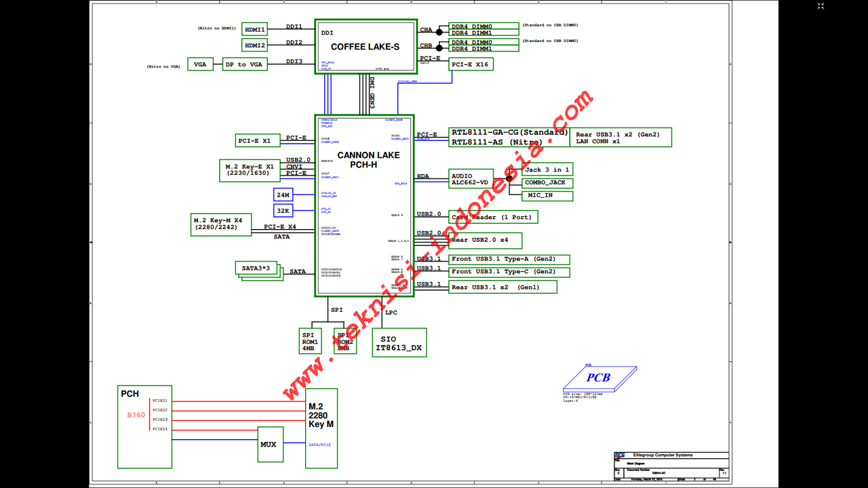The image size is (868, 488).
Task: Select the PCI-E X16 slot box
Action: [471, 64]
